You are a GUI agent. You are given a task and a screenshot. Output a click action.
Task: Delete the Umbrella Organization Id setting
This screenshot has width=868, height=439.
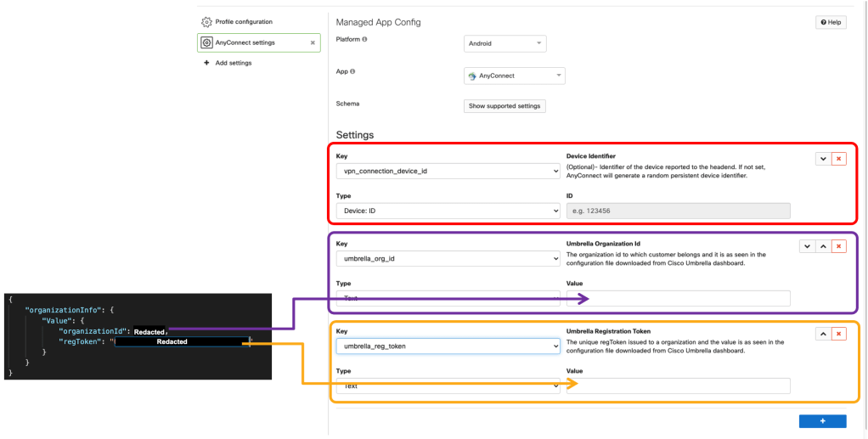click(838, 246)
